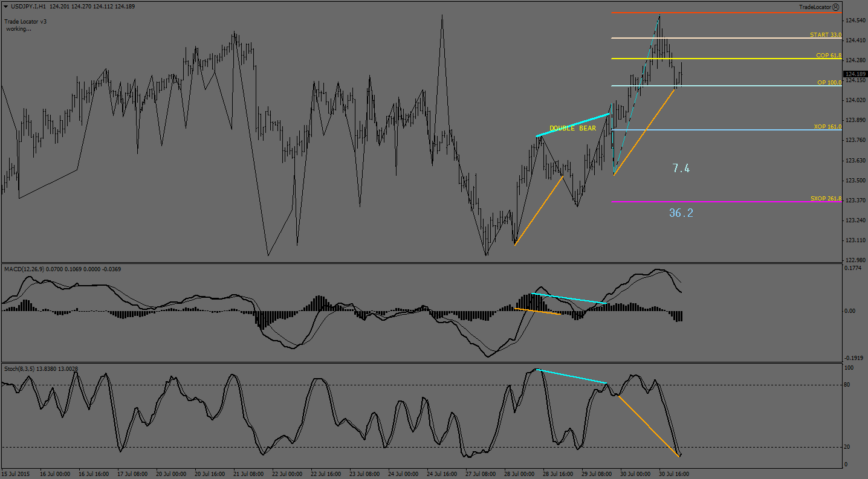Select the COP 61.8 level label
The height and width of the screenshot is (479, 868).
pos(828,56)
